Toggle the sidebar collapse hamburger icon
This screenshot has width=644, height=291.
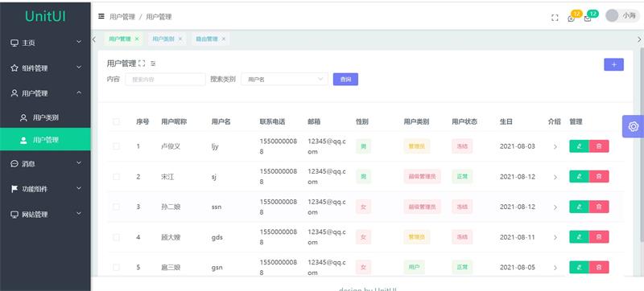coord(101,16)
